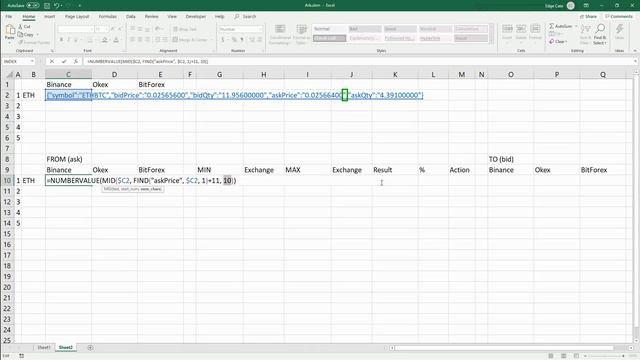Cancel the formula entry with X
The image size is (640, 360).
[x=51, y=61]
